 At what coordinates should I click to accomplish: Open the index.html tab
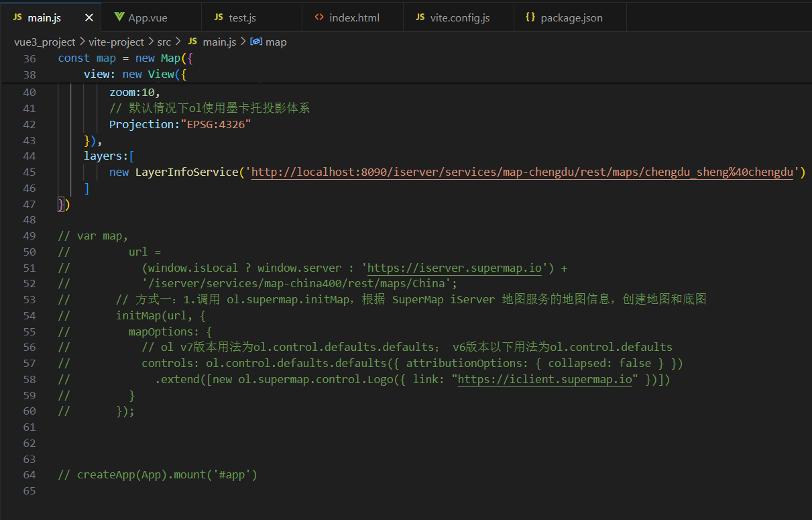pyautogui.click(x=353, y=17)
